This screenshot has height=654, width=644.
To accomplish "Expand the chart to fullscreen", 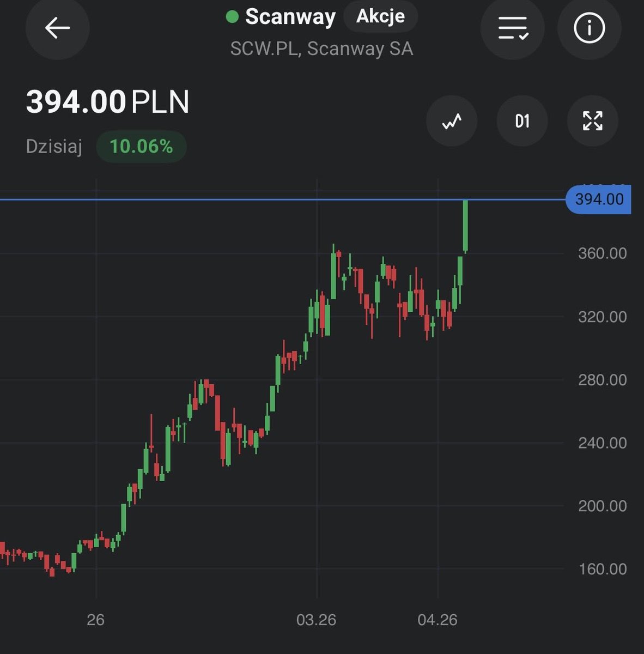I will pyautogui.click(x=592, y=121).
